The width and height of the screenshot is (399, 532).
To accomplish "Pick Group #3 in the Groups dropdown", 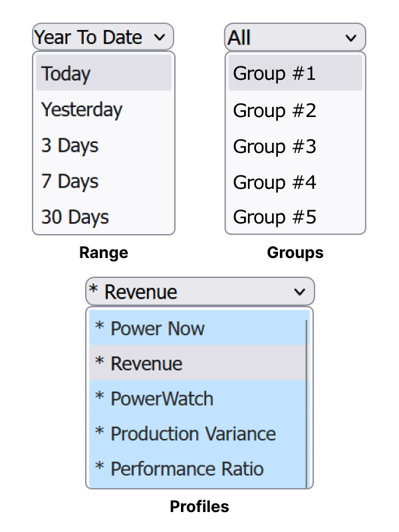I will [x=273, y=146].
